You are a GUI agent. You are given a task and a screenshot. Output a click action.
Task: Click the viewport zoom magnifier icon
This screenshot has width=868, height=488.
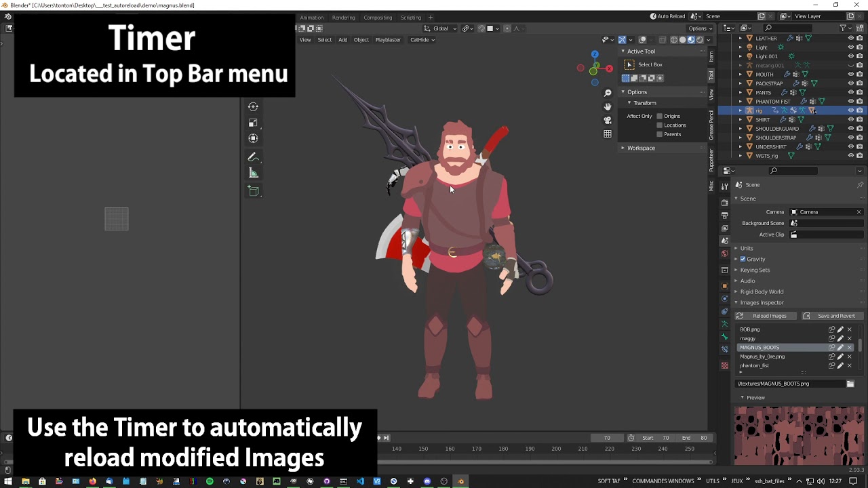click(608, 93)
